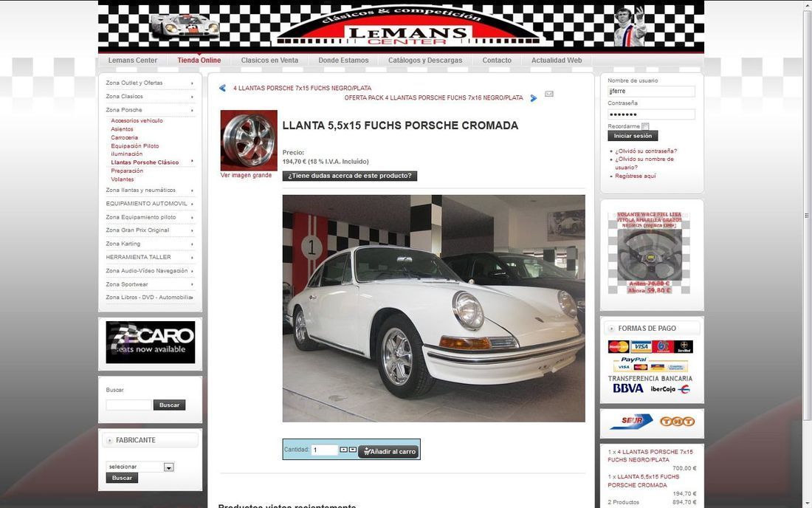The image size is (812, 508).
Task: Select Carrocería subcategory
Action: click(x=124, y=138)
